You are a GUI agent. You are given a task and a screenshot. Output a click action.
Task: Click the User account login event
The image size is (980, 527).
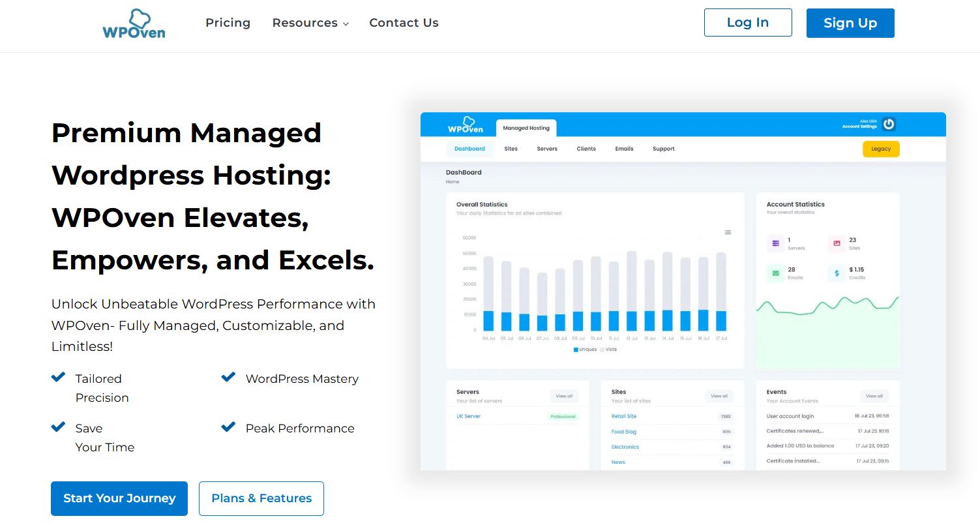coord(790,416)
